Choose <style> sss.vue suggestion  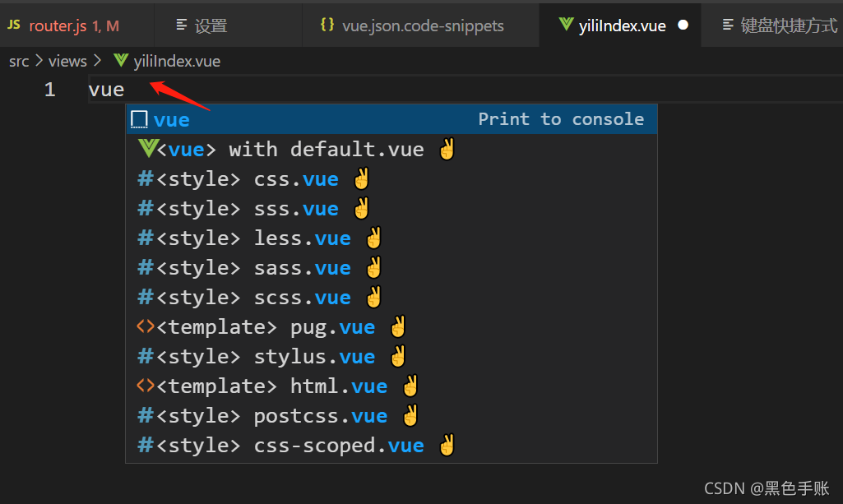click(391, 208)
